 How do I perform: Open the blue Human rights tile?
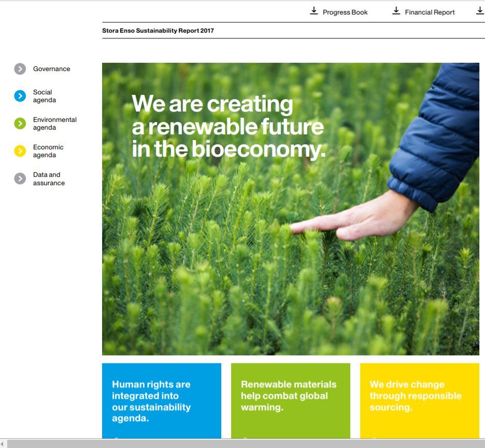161,400
